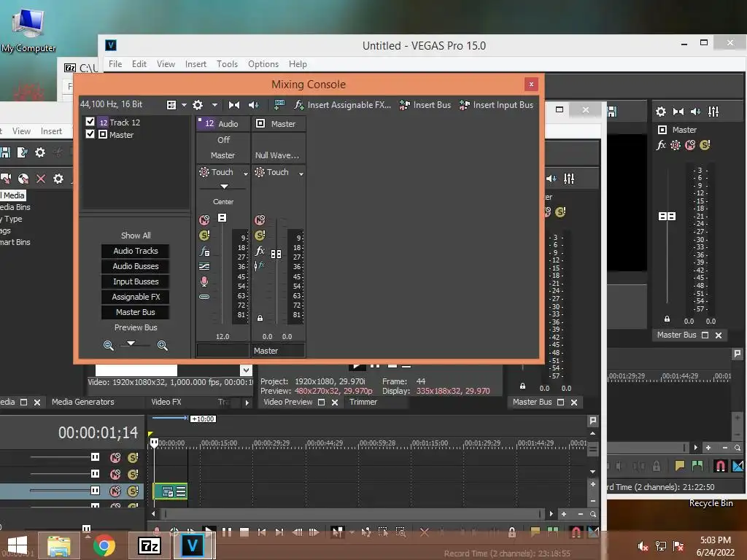Click the empty name field under Audio strip
This screenshot has height=560, width=747.
click(x=223, y=351)
